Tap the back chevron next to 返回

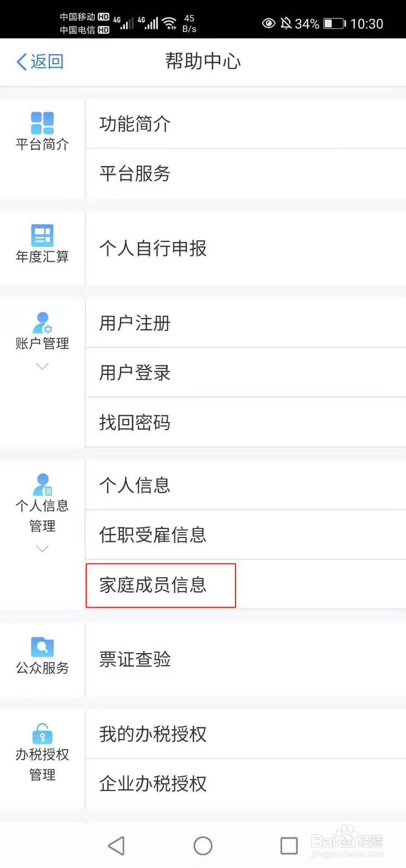pyautogui.click(x=20, y=61)
